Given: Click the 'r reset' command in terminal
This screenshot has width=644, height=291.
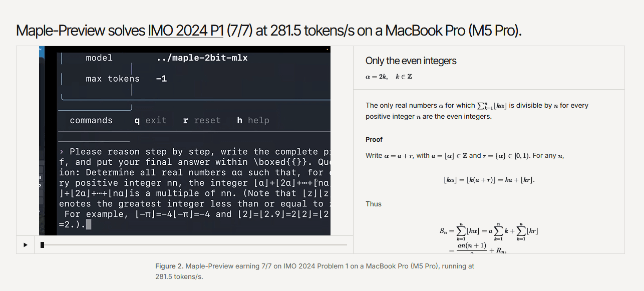Looking at the screenshot, I should click(x=202, y=120).
